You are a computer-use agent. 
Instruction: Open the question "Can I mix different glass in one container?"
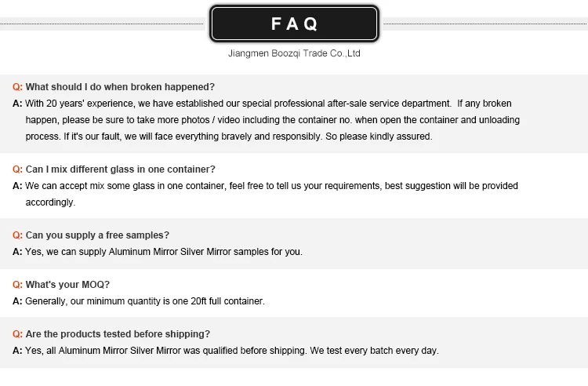coord(120,169)
